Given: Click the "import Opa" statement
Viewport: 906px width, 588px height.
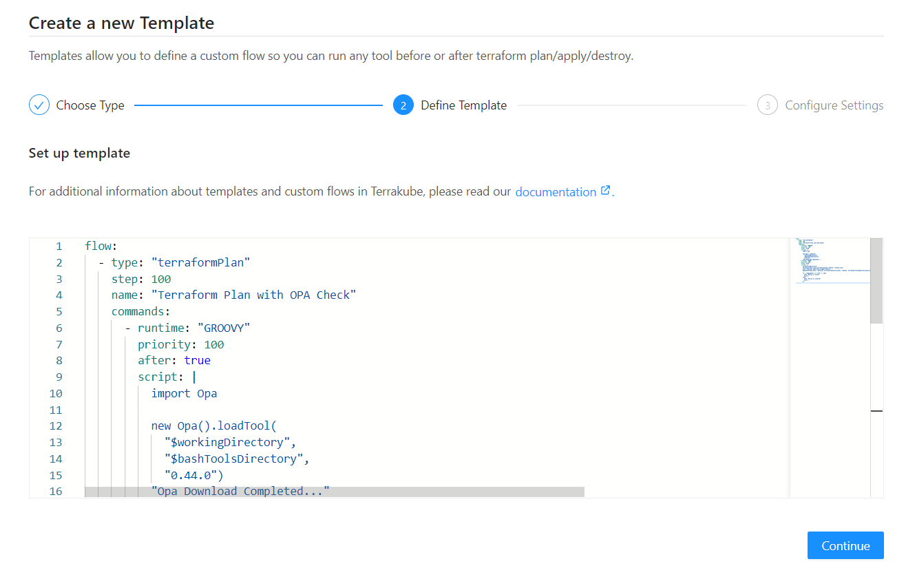Looking at the screenshot, I should click(184, 394).
